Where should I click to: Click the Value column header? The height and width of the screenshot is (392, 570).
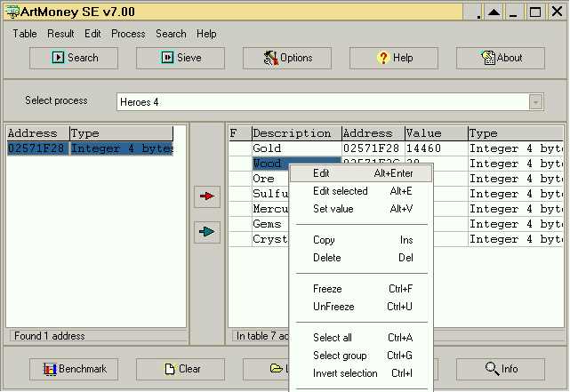pyautogui.click(x=437, y=133)
